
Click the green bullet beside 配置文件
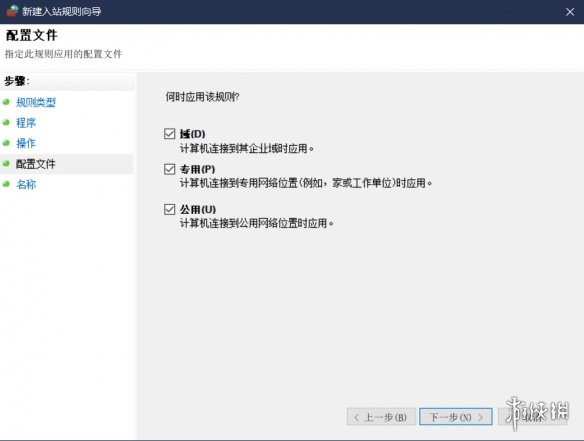coord(6,163)
